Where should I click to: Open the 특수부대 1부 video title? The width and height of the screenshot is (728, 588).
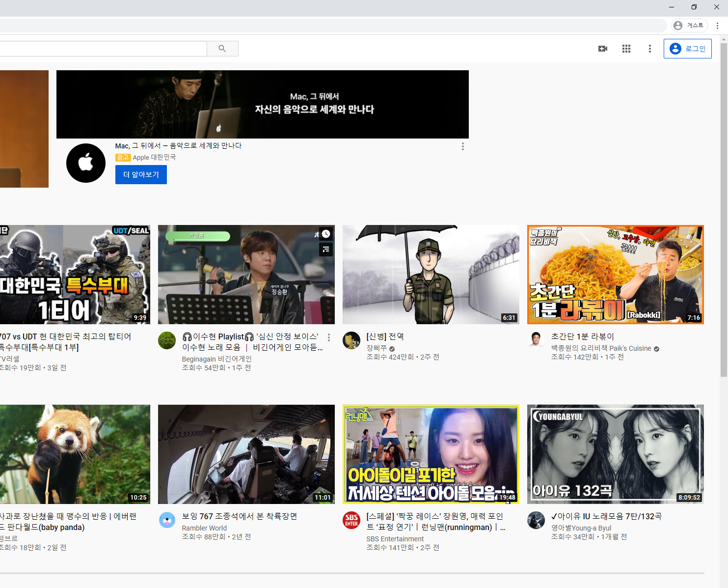[x=66, y=342]
